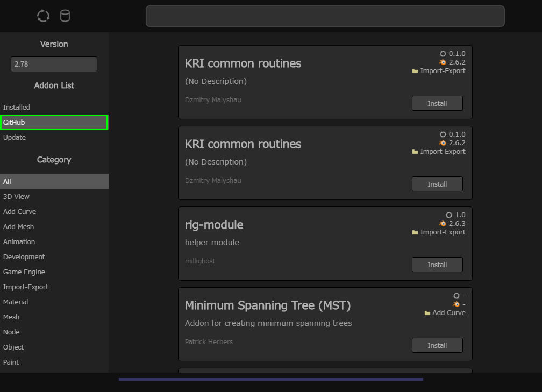Click the folder icon on rig-module card
Screen dimensions: 542x392
tap(415, 232)
